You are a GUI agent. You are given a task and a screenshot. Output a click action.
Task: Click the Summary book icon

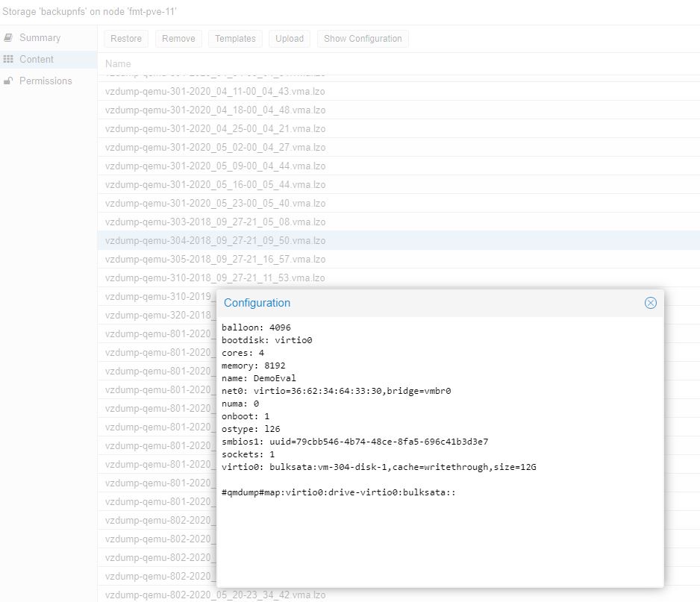(8, 38)
